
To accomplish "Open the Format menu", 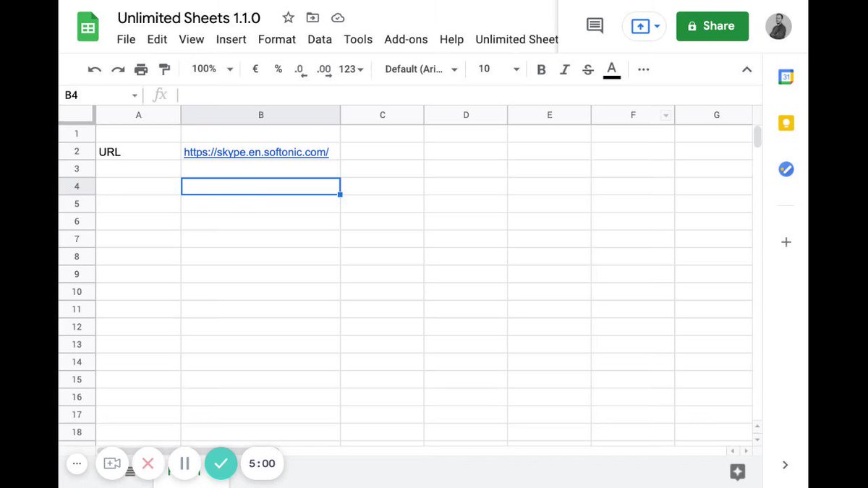I will pos(277,40).
